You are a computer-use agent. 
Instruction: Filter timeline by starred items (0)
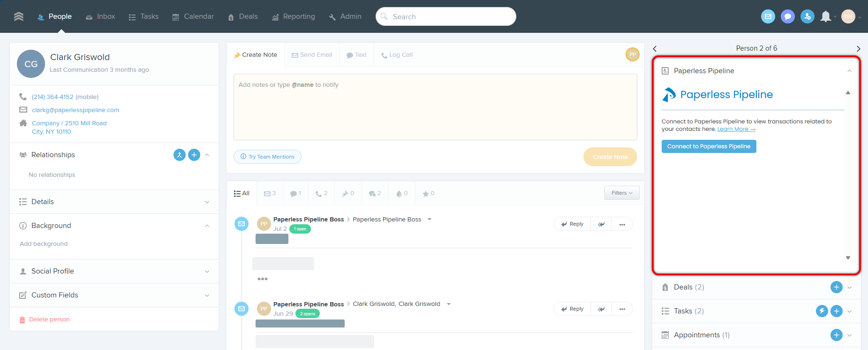pos(429,193)
